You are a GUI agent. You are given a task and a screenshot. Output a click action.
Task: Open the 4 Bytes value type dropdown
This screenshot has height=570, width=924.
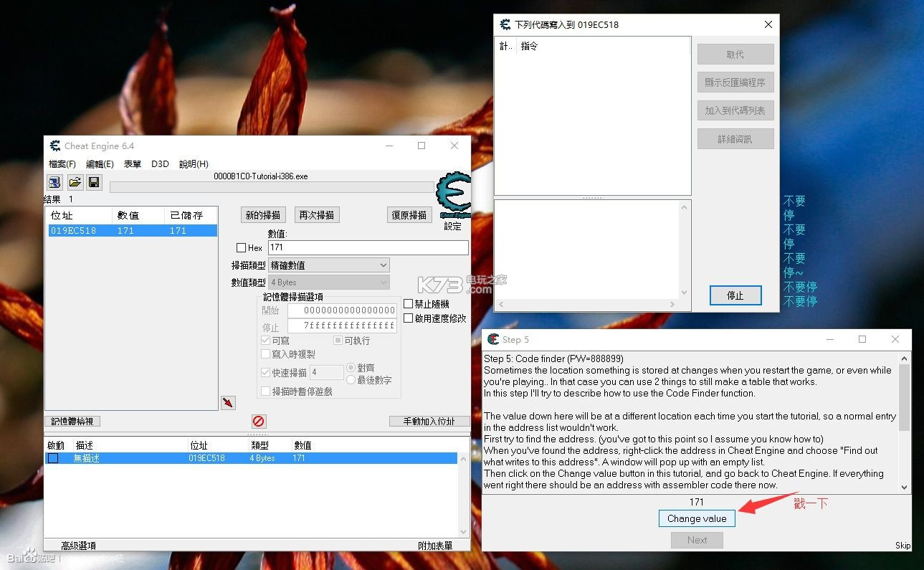tap(328, 281)
